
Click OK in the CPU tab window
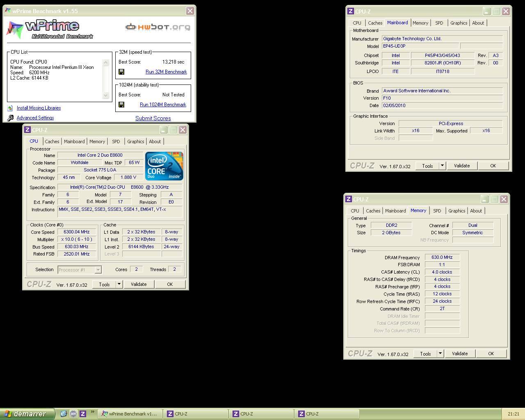pos(170,284)
